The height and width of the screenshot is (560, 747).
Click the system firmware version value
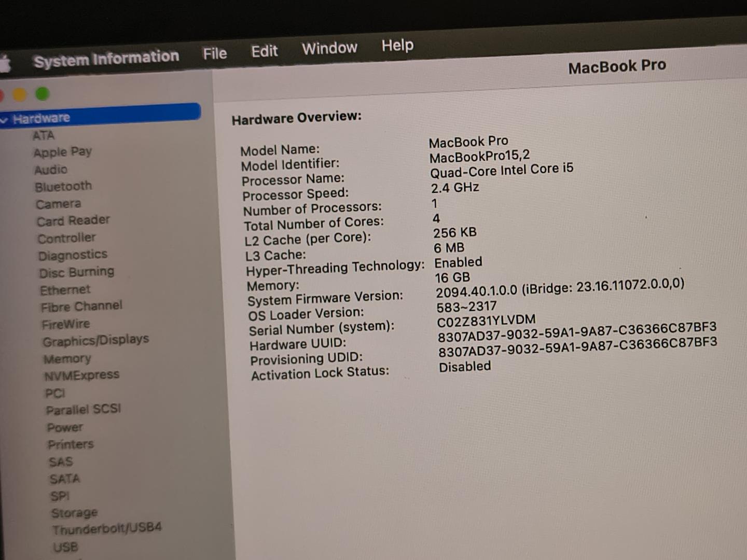(x=560, y=287)
